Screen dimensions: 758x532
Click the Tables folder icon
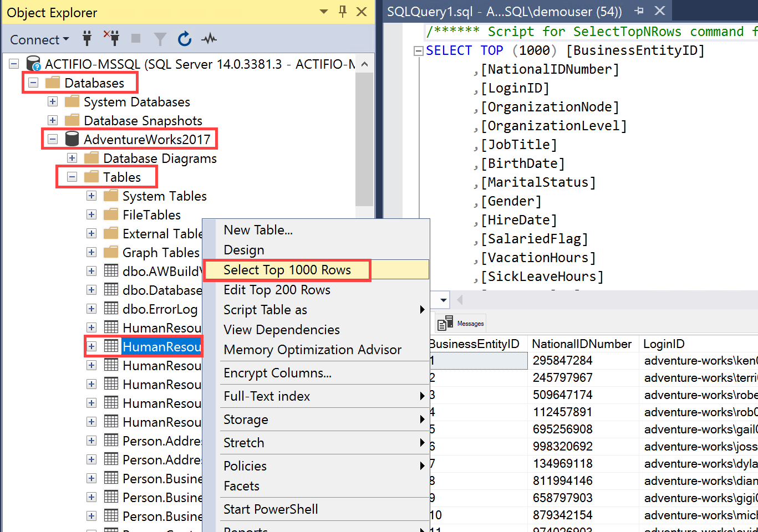[x=91, y=177]
